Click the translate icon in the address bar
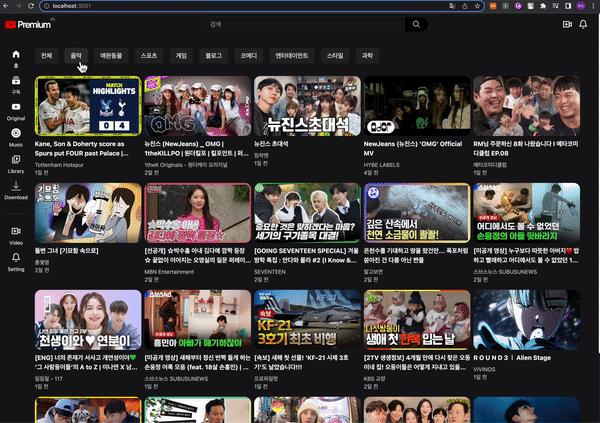Screen dimensions: 600x423 tap(452, 6)
